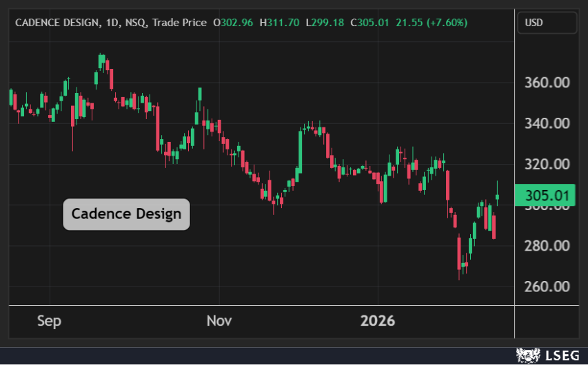Click the Nov label on time axis
The height and width of the screenshot is (365, 588).
[x=219, y=321]
